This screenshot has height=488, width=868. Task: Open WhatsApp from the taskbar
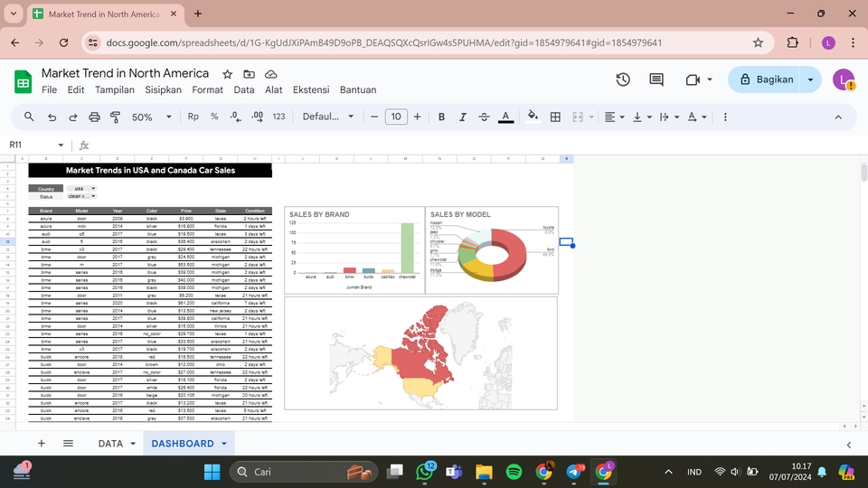pyautogui.click(x=425, y=472)
